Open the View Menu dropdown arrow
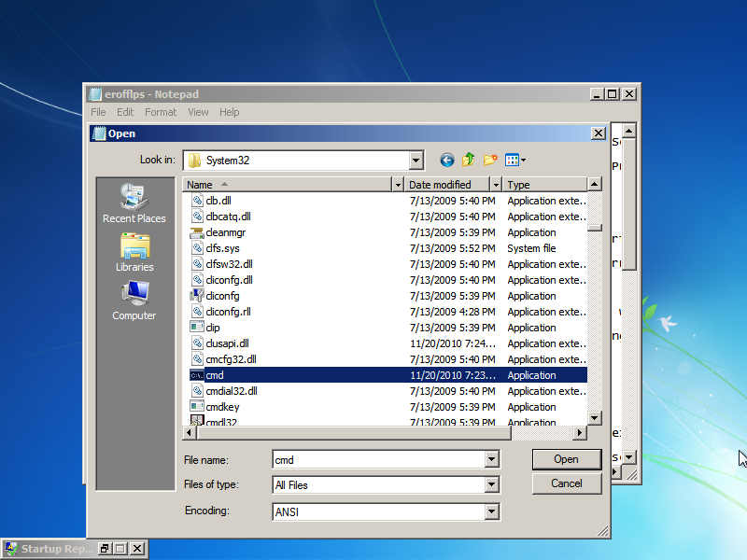 click(x=523, y=161)
